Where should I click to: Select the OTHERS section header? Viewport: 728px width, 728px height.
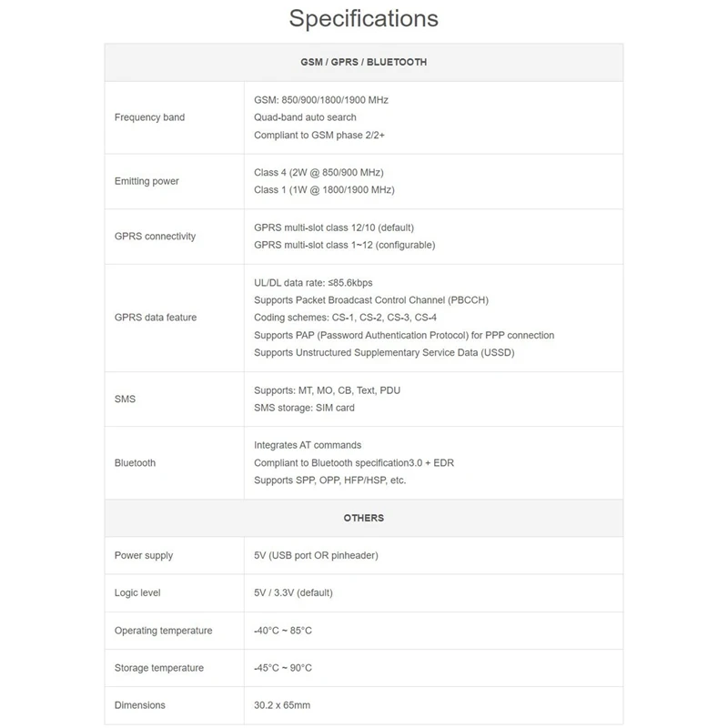363,518
